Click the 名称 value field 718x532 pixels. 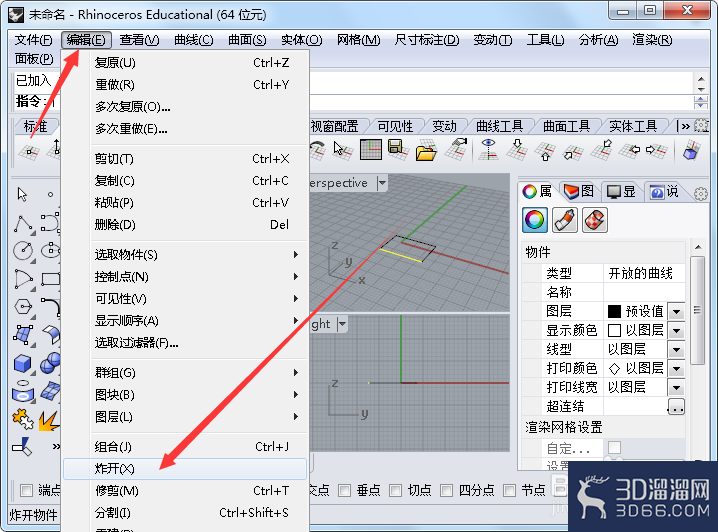click(x=644, y=292)
